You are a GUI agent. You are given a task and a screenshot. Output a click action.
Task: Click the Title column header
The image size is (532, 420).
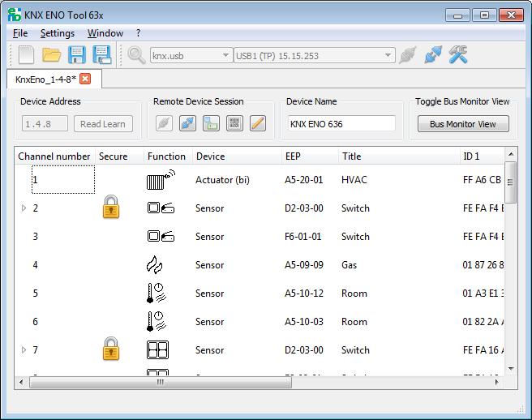point(399,156)
